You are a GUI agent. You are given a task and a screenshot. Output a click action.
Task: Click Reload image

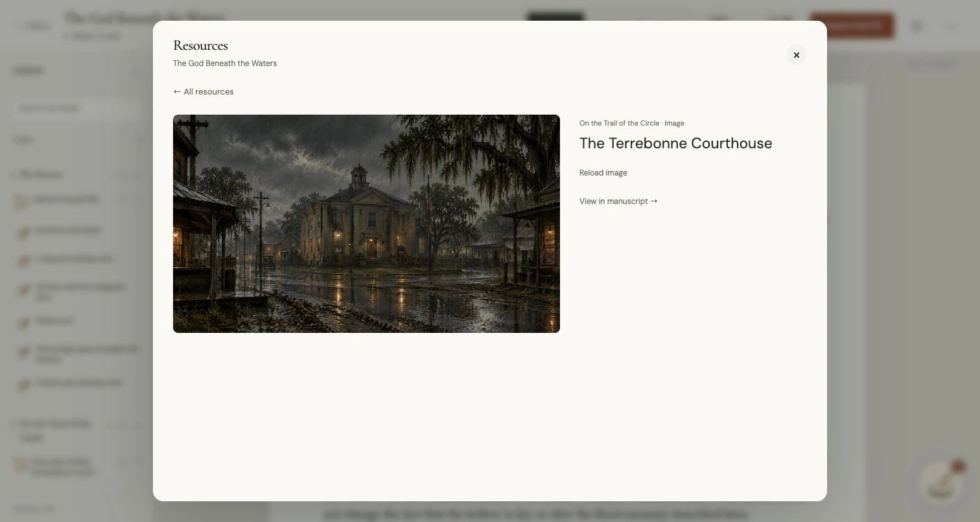click(603, 173)
